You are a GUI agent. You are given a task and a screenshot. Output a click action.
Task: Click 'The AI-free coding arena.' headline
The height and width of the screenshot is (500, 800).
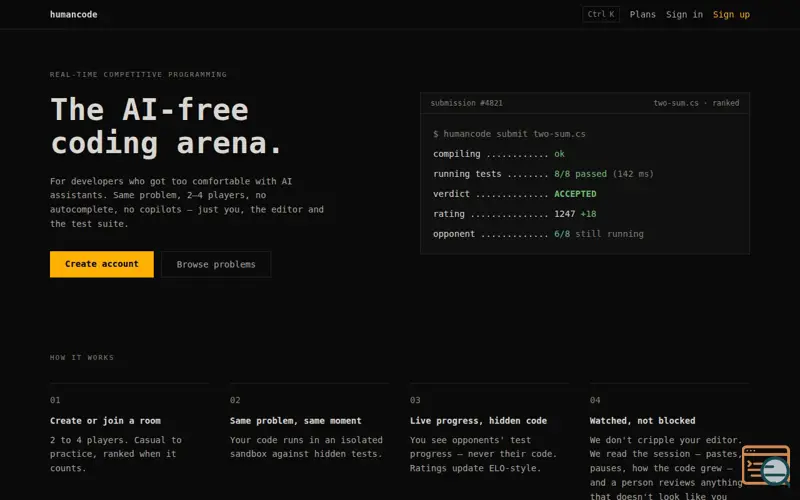coord(166,126)
